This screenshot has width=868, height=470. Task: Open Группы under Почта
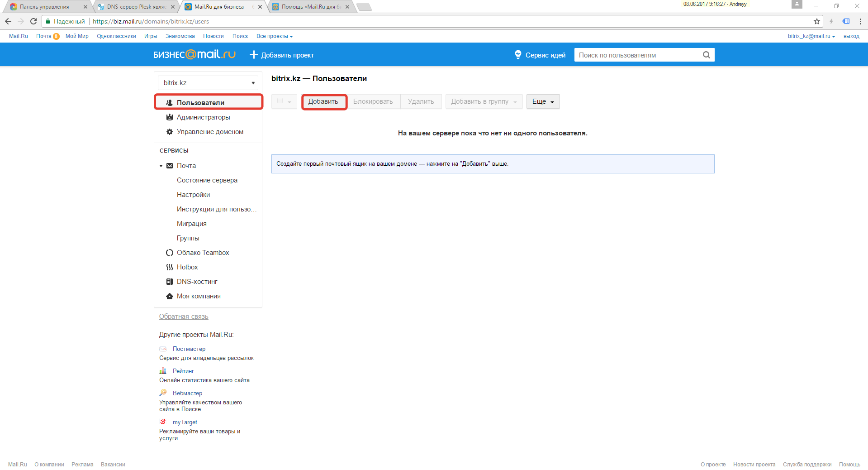pos(188,238)
